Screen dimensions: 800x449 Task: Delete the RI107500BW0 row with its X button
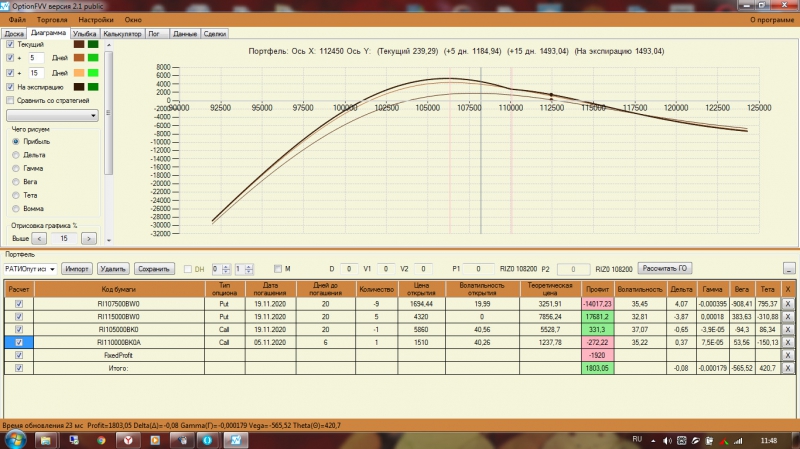tap(788, 304)
